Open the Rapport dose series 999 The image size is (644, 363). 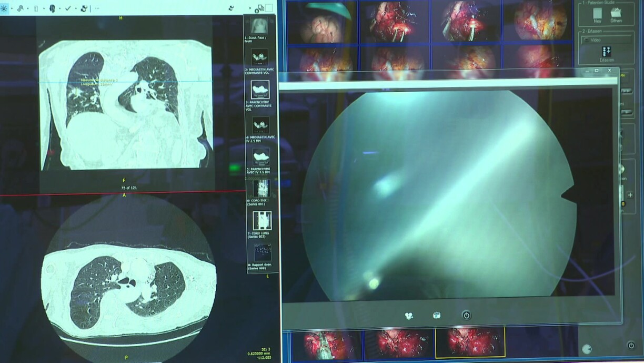(x=261, y=253)
